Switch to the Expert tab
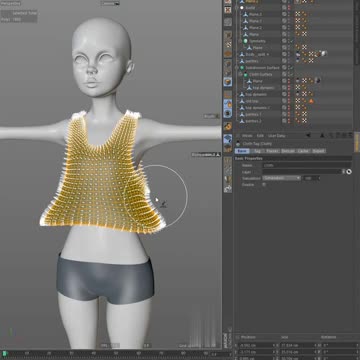The width and height of the screenshot is (360, 360). (319, 151)
